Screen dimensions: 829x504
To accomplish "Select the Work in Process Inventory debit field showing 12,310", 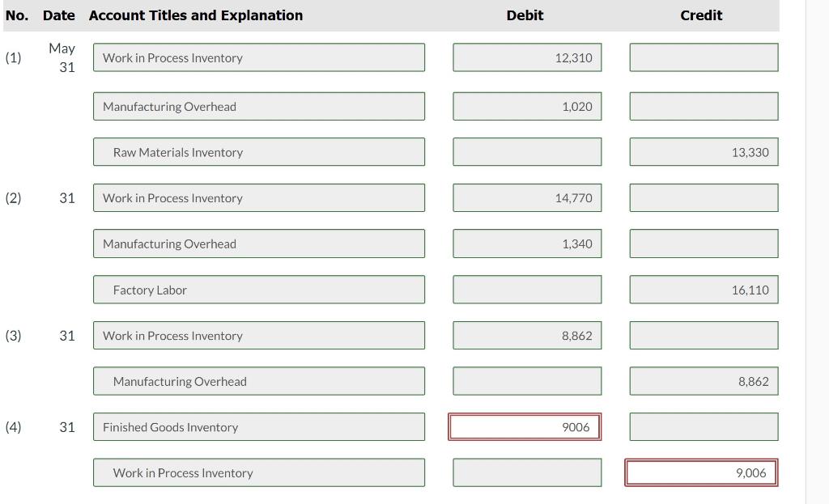I will click(525, 57).
